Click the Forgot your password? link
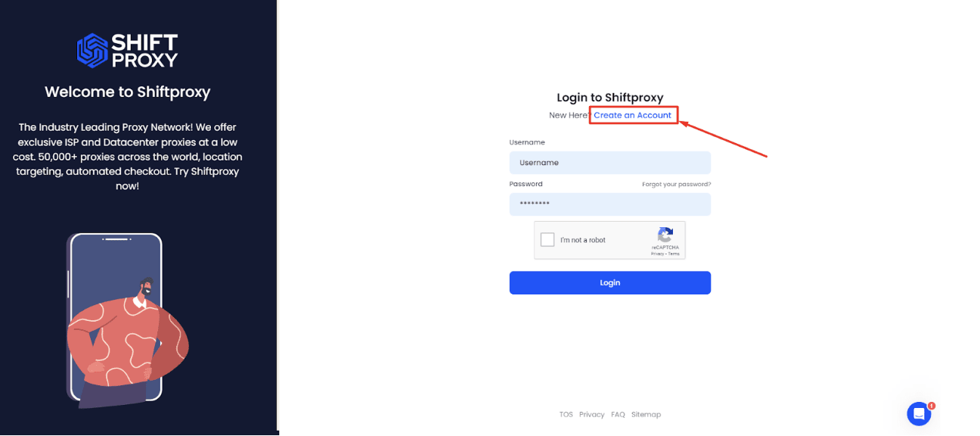This screenshot has height=436, width=980. [x=676, y=184]
